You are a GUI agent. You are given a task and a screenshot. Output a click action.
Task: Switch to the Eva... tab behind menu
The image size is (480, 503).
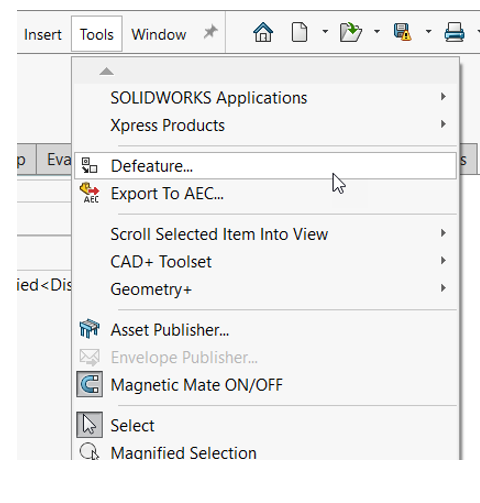tap(54, 159)
